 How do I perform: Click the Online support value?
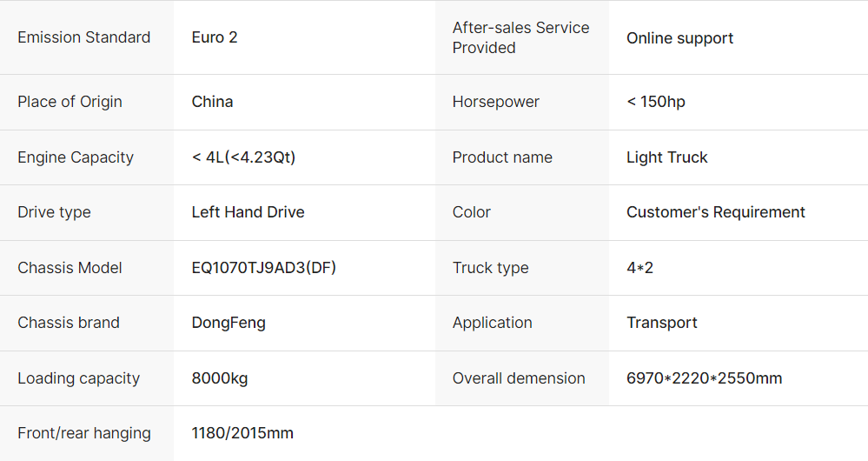click(679, 38)
